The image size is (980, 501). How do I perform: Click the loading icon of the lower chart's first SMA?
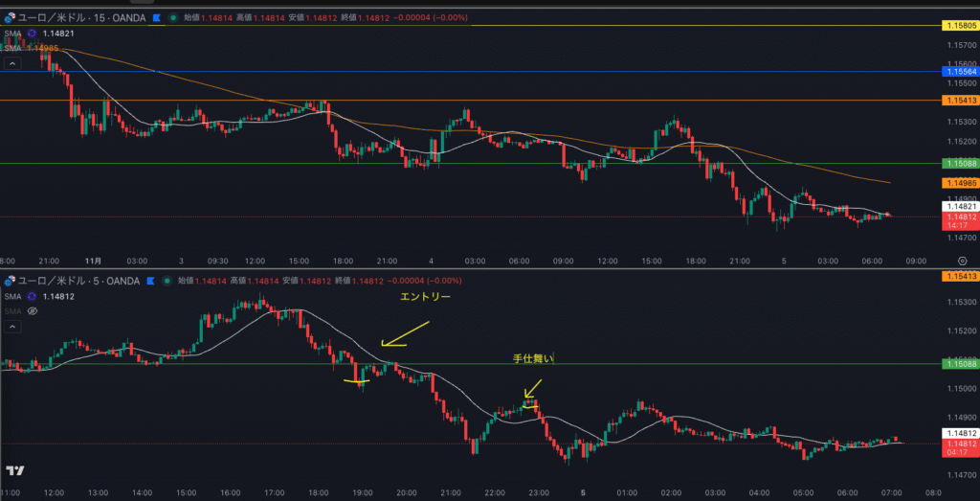coord(32,296)
